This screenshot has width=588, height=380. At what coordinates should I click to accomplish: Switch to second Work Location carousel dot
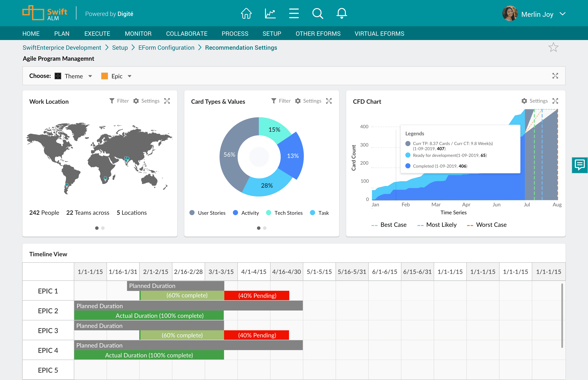[103, 228]
